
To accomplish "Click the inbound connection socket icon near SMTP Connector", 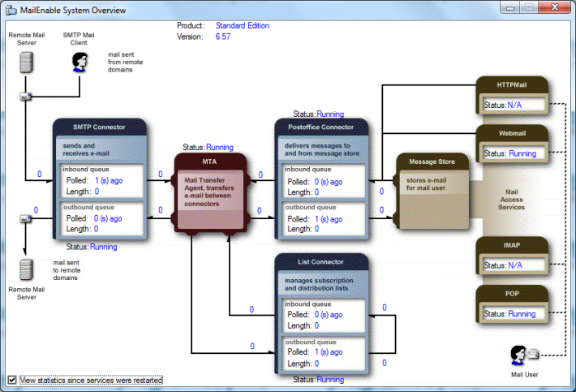I will tap(25, 97).
